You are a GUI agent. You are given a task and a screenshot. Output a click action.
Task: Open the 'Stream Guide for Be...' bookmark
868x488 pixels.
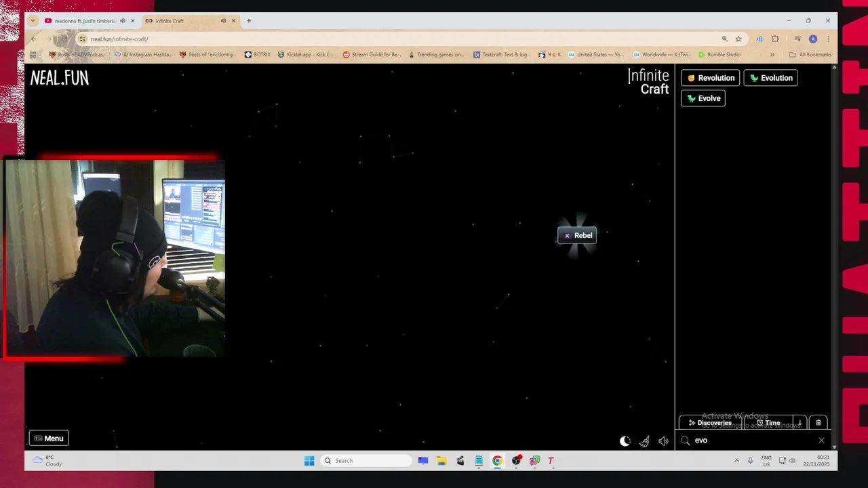tap(372, 55)
